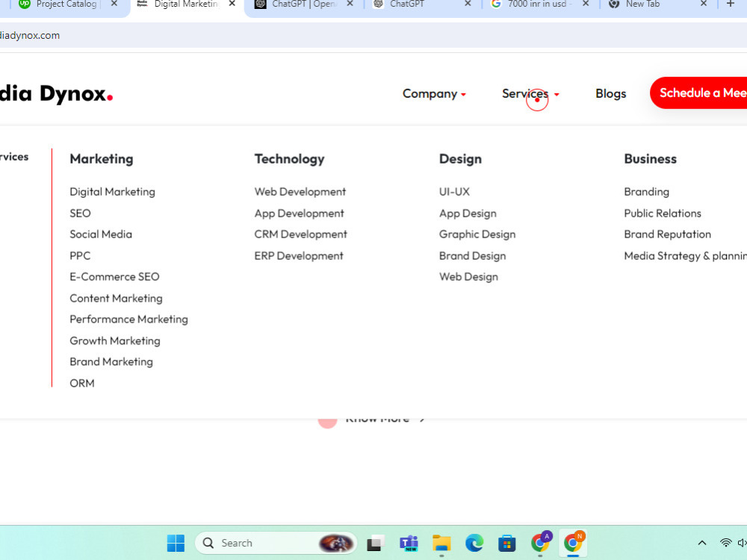This screenshot has width=747, height=560.
Task: Open the Branding link
Action: pos(646,192)
